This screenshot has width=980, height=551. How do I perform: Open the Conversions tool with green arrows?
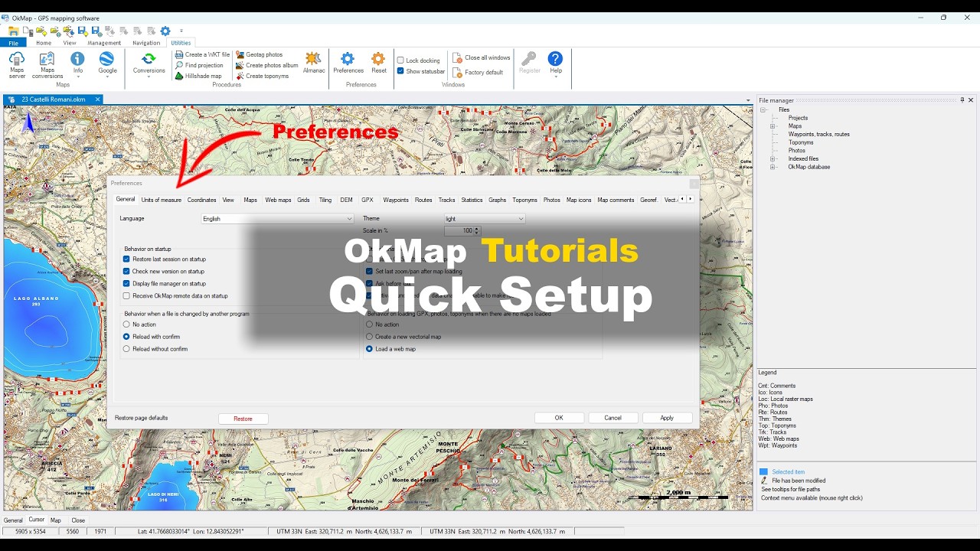(149, 64)
